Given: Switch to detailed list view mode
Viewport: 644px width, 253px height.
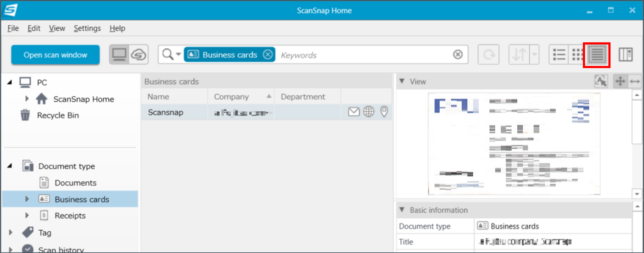Looking at the screenshot, I should coord(597,55).
